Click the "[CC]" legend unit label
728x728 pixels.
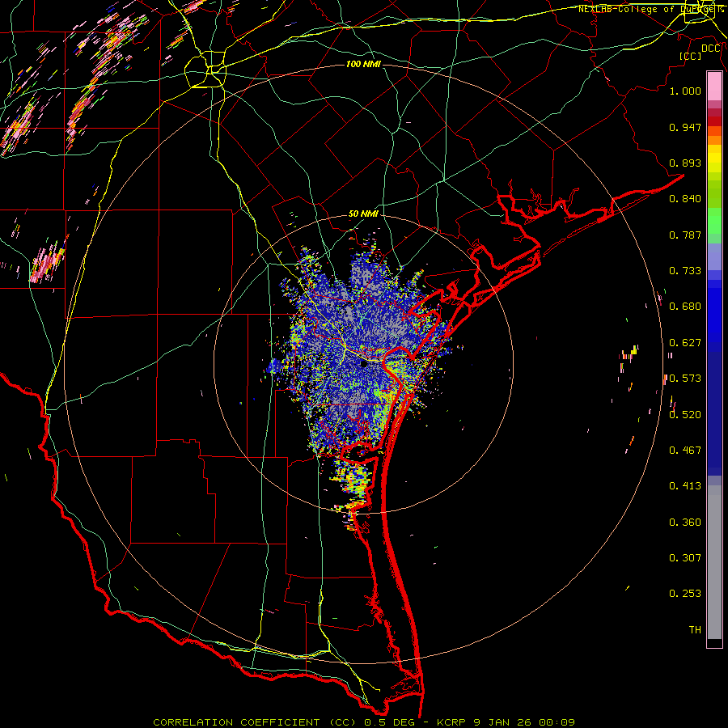click(x=691, y=56)
